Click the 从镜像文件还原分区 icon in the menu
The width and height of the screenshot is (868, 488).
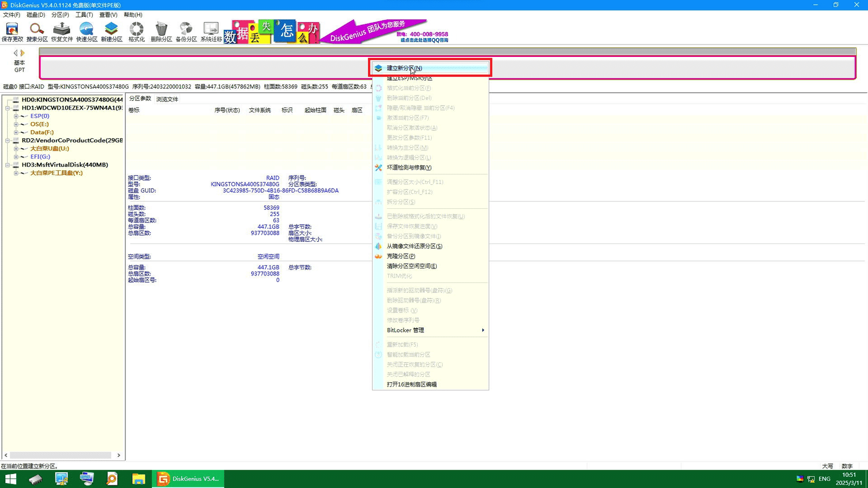[379, 246]
